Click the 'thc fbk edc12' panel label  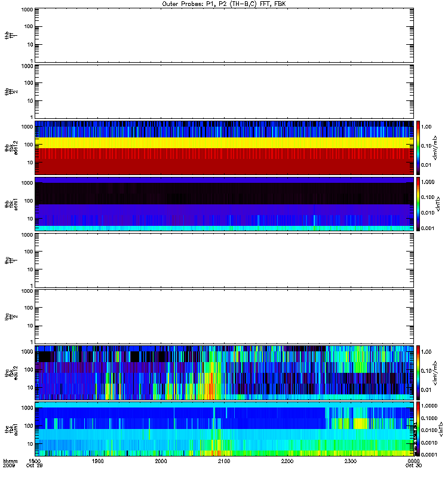coord(11,372)
